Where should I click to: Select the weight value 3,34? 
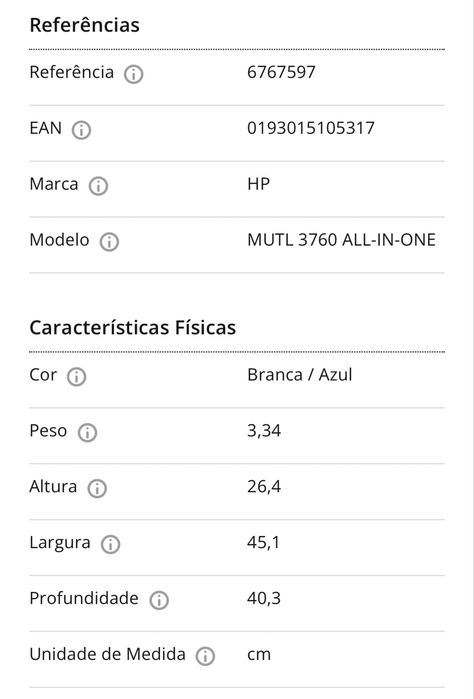264,431
